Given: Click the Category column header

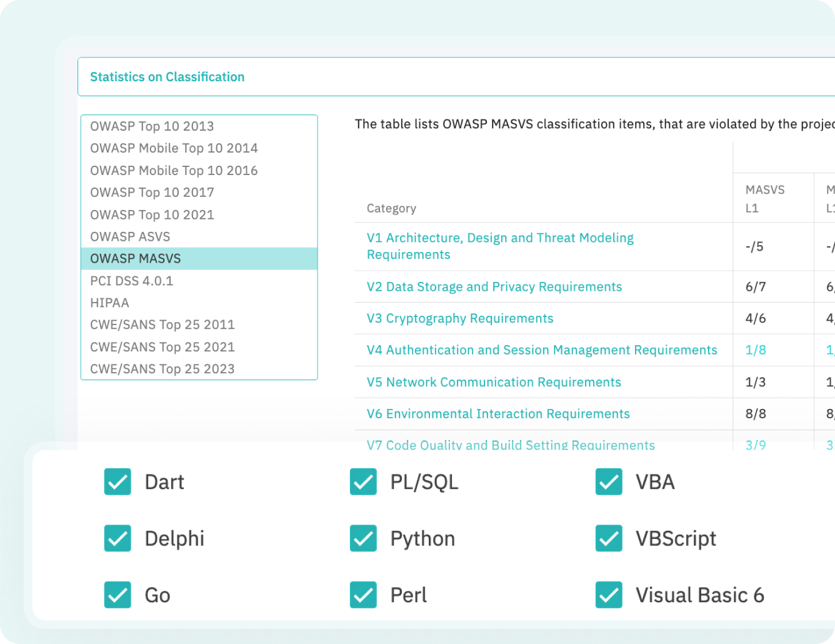Looking at the screenshot, I should [391, 208].
